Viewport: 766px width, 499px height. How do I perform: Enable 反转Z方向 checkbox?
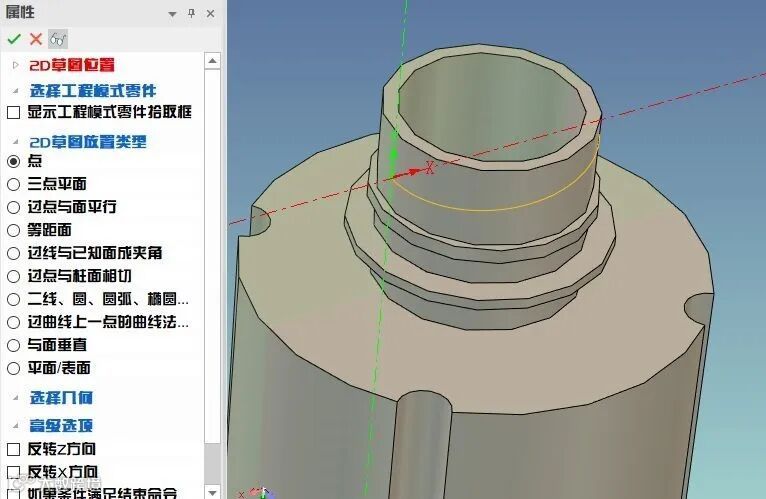(x=14, y=449)
